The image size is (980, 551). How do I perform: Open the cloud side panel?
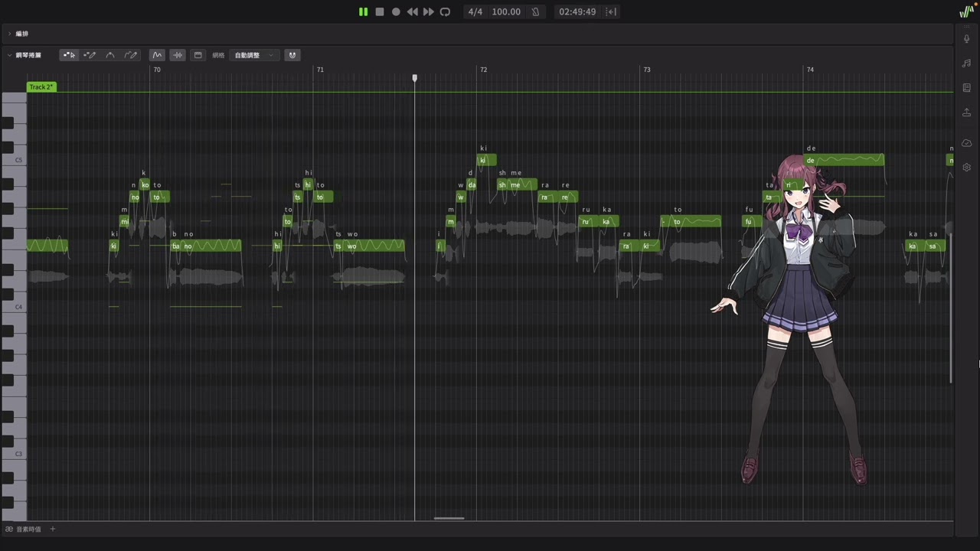pos(967,143)
